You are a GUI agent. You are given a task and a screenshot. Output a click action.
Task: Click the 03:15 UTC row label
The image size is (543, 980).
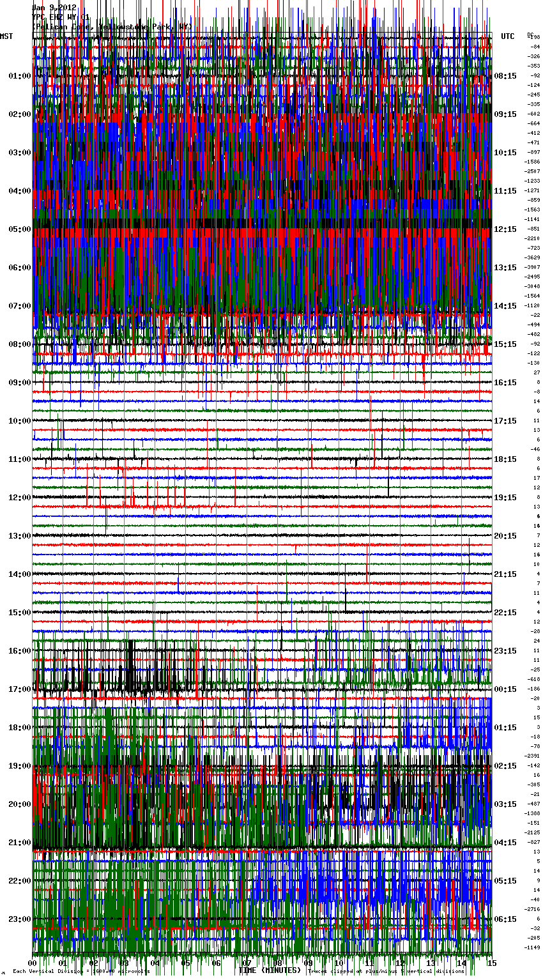(x=505, y=804)
